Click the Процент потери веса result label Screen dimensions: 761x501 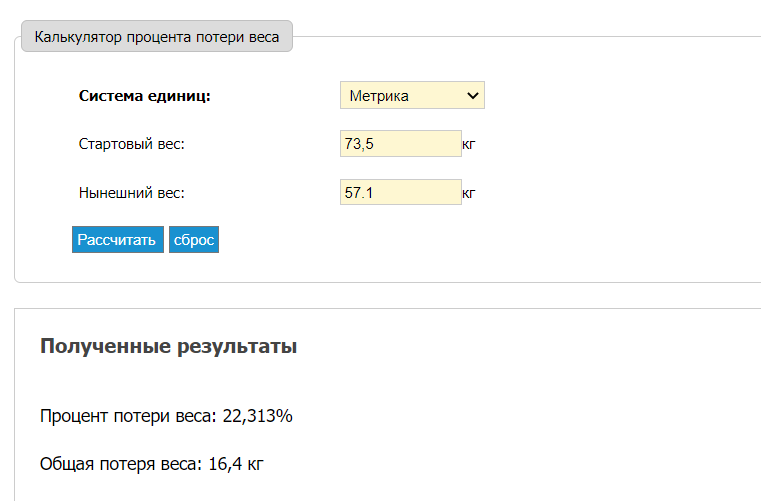[x=128, y=416]
